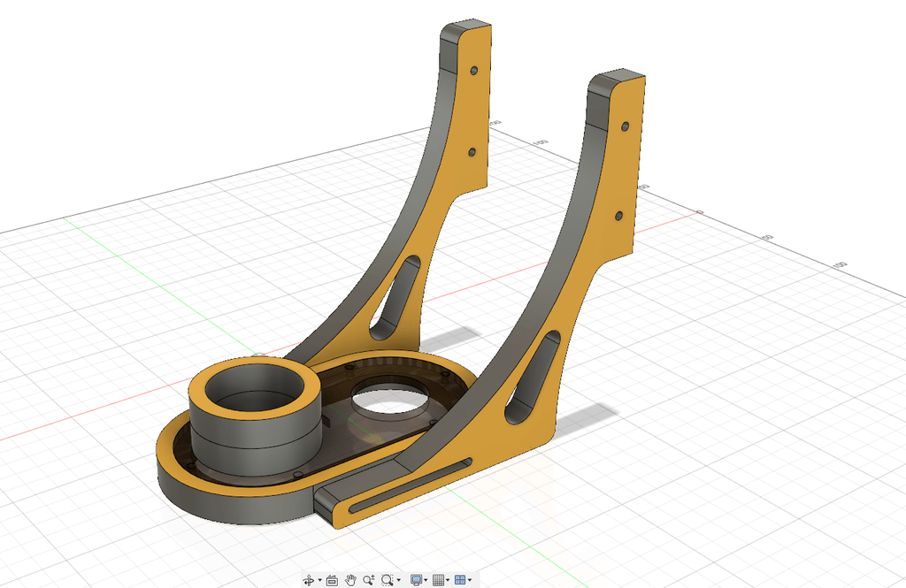Expand the Display Settings dropdown arrow

coord(426,580)
